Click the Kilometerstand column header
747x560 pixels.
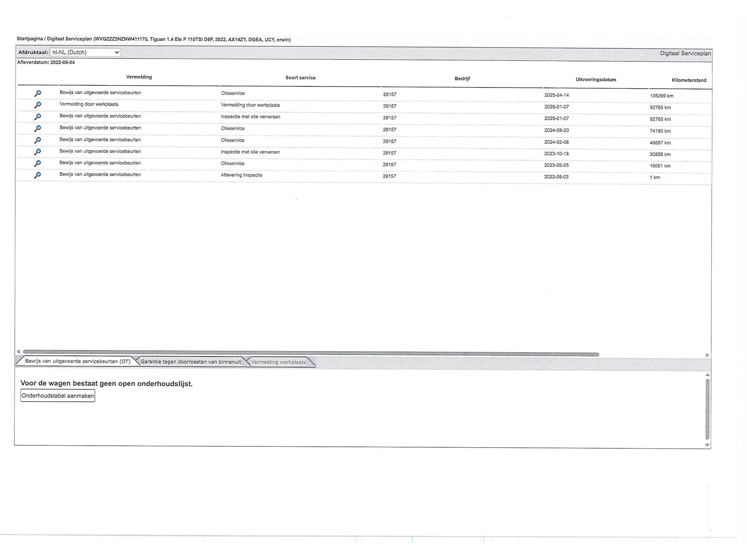coord(689,80)
